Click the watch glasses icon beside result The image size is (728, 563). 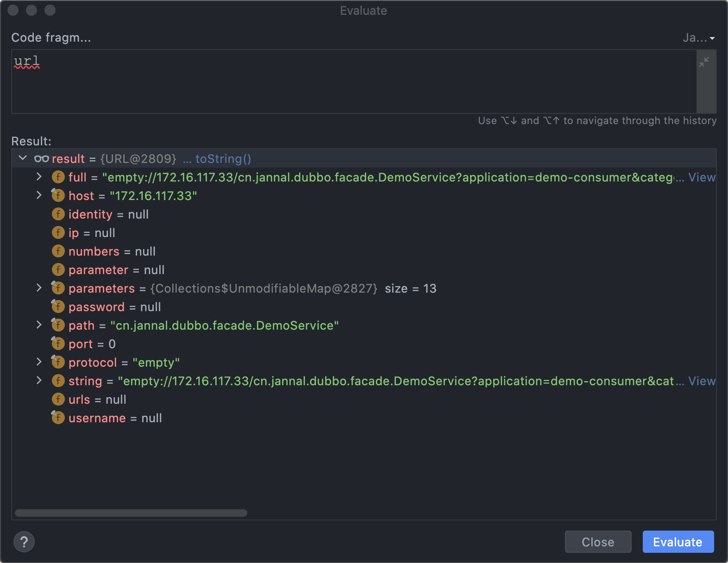(x=42, y=159)
